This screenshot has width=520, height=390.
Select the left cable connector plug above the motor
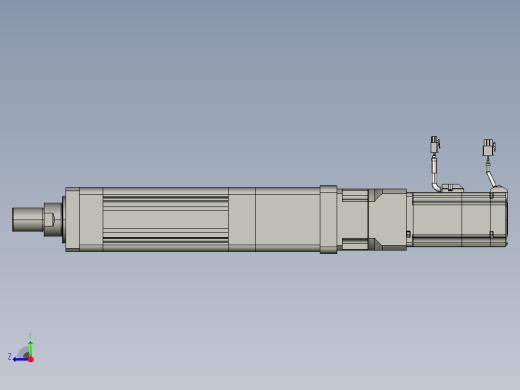435,144
